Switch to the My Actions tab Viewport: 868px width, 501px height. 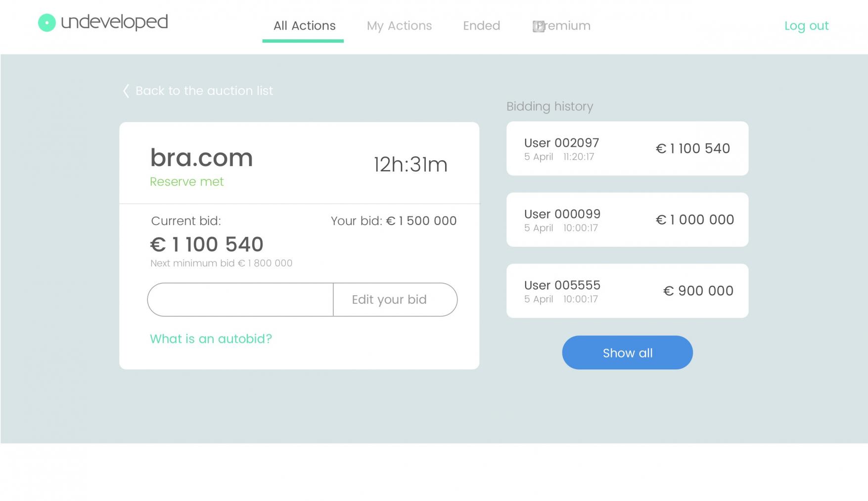tap(399, 26)
